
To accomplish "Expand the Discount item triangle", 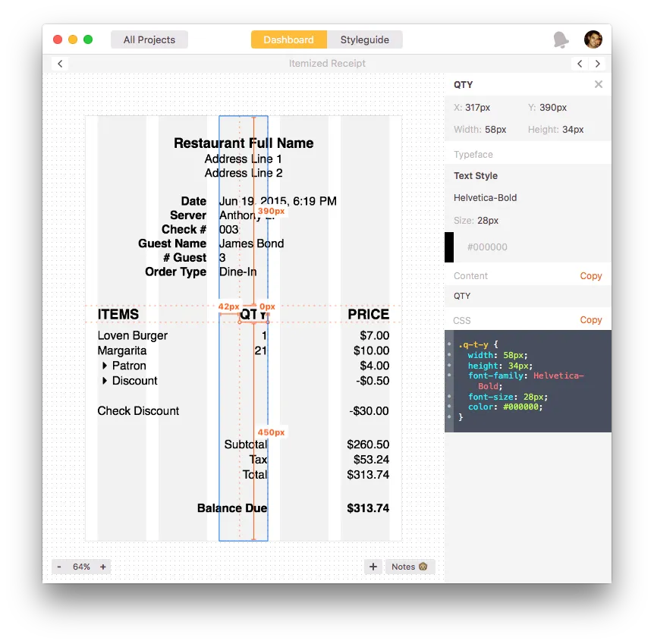I will pyautogui.click(x=105, y=380).
